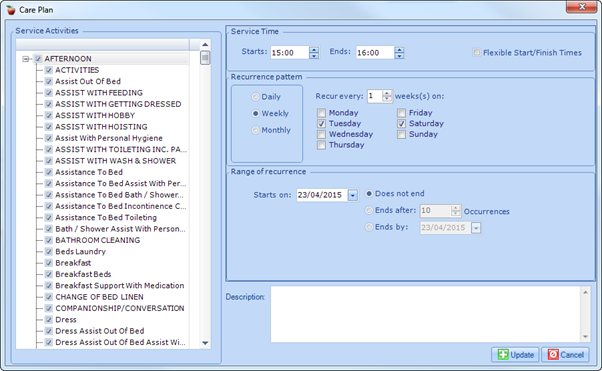Select the Weekly recurrence option

coord(255,113)
